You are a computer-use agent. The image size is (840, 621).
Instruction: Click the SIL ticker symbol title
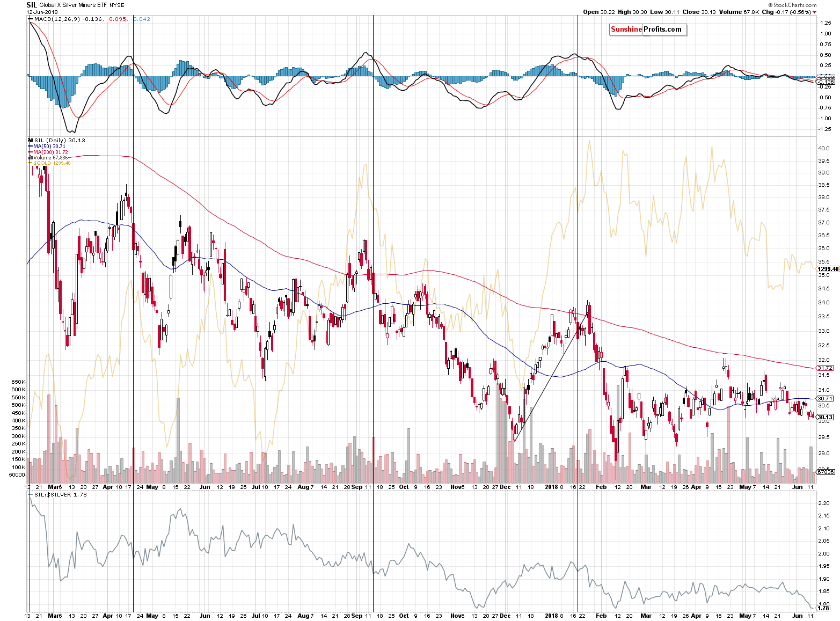(32, 5)
